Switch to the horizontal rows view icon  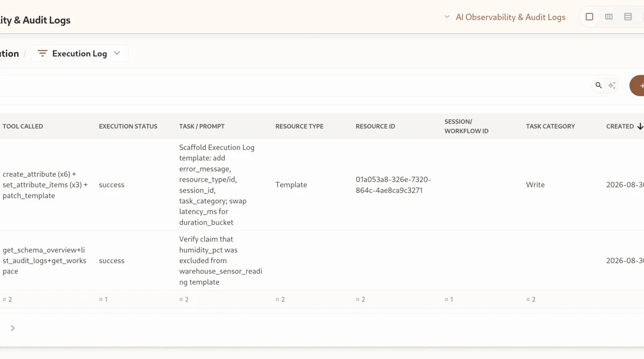point(628,17)
